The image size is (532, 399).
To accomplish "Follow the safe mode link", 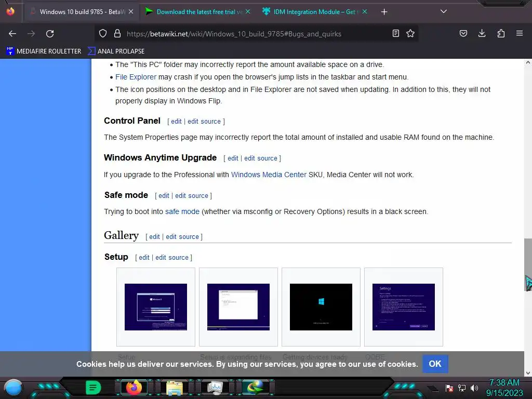I will click(182, 212).
